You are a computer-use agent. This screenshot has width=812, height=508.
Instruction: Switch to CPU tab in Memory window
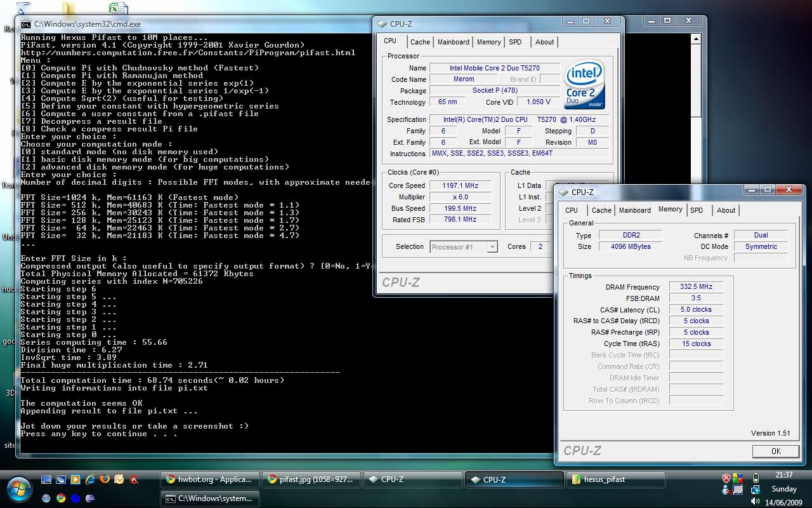point(572,210)
